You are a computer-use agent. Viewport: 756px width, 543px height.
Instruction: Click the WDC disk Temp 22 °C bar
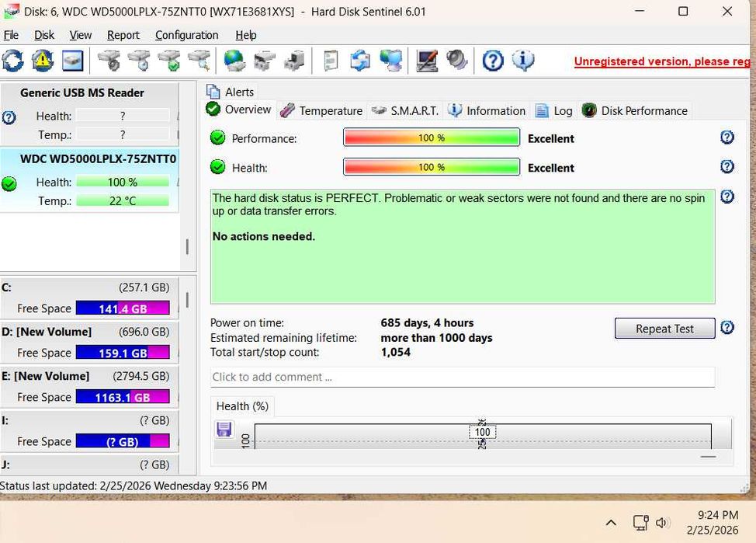(x=123, y=200)
